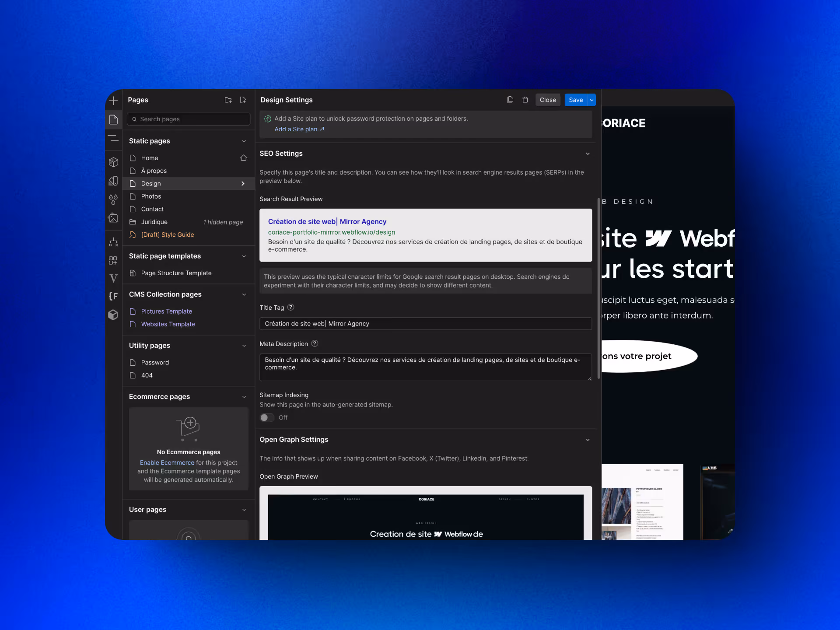Collapse the Static page templates section
Viewport: 840px width, 630px height.
click(x=244, y=256)
